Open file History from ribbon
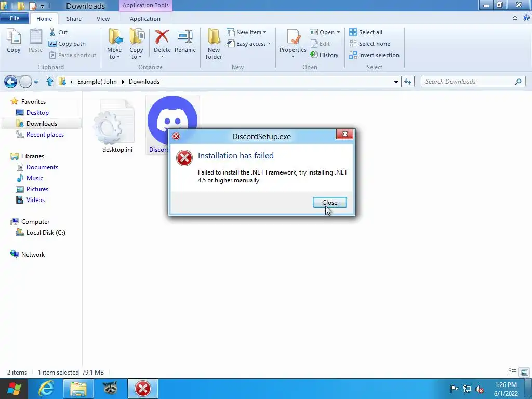Viewport: 532px width, 399px height. (324, 55)
